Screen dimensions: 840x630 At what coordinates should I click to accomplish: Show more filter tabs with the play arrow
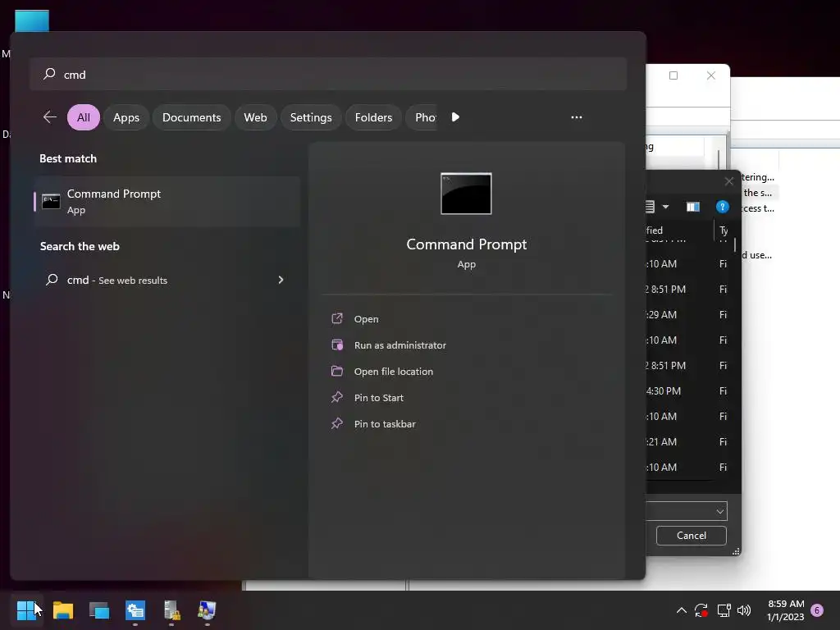[455, 116]
